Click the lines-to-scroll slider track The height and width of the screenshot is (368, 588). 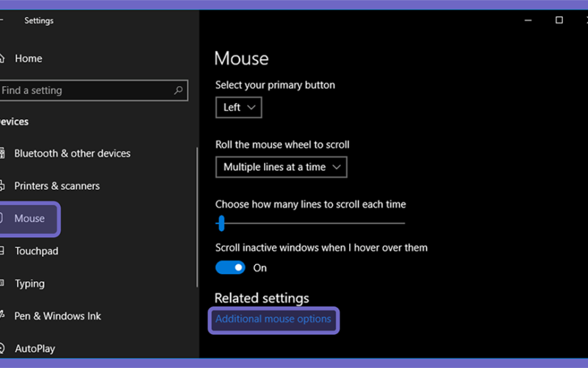(310, 223)
